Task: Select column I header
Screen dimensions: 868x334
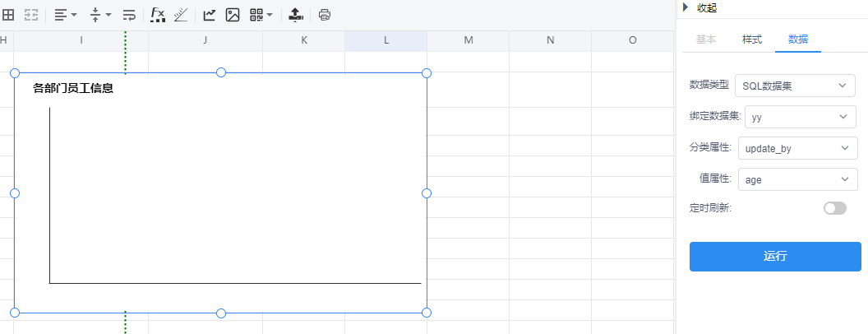Action: (81, 40)
